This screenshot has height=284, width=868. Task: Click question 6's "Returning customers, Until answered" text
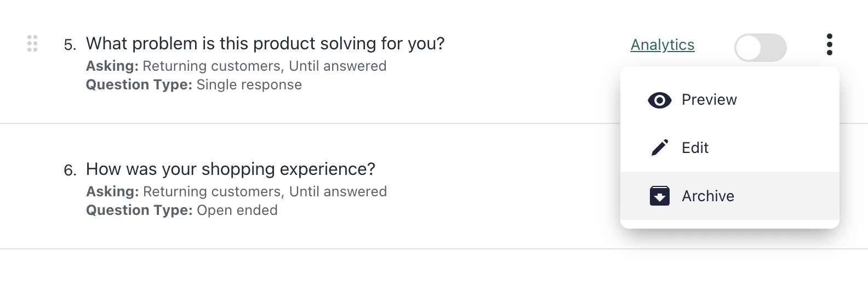(265, 192)
